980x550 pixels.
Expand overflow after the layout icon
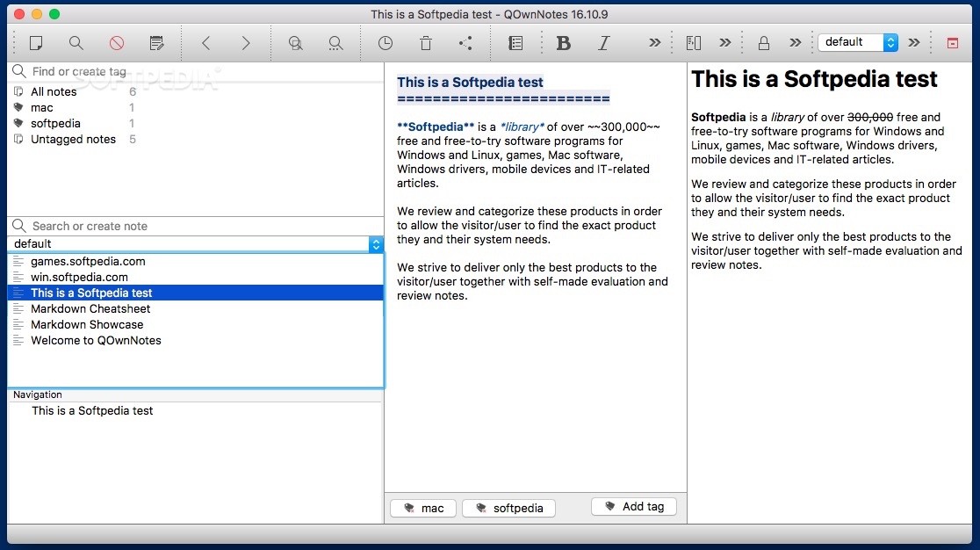click(725, 42)
